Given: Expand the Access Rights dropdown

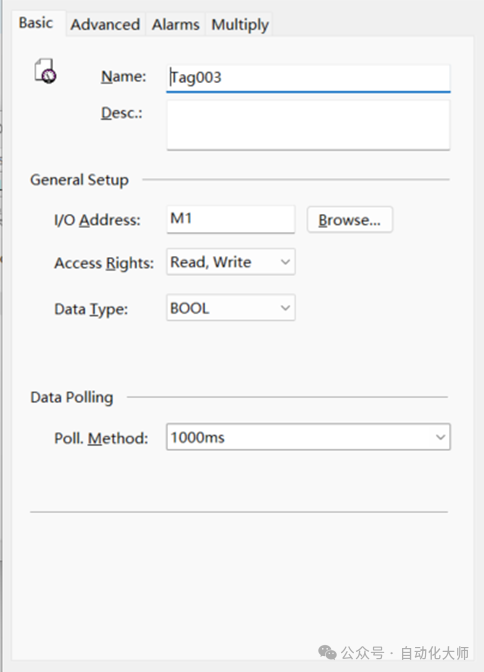Looking at the screenshot, I should click(231, 262).
